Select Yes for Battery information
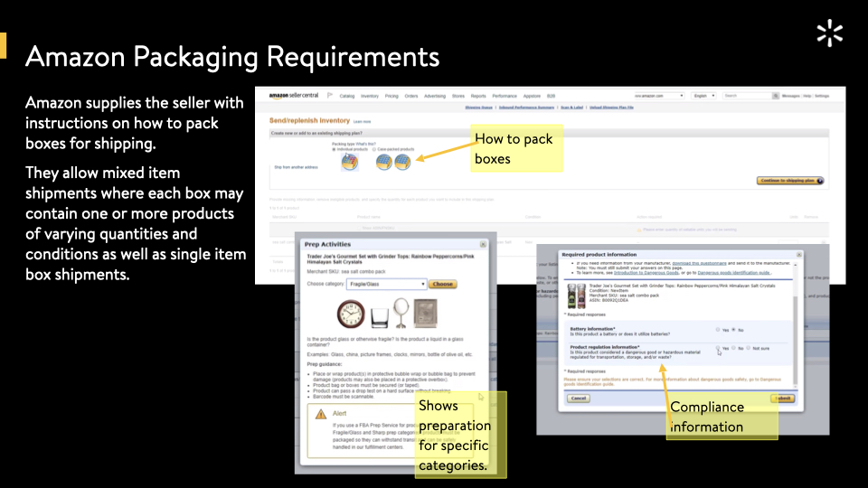Image resolution: width=868 pixels, height=488 pixels. [718, 330]
